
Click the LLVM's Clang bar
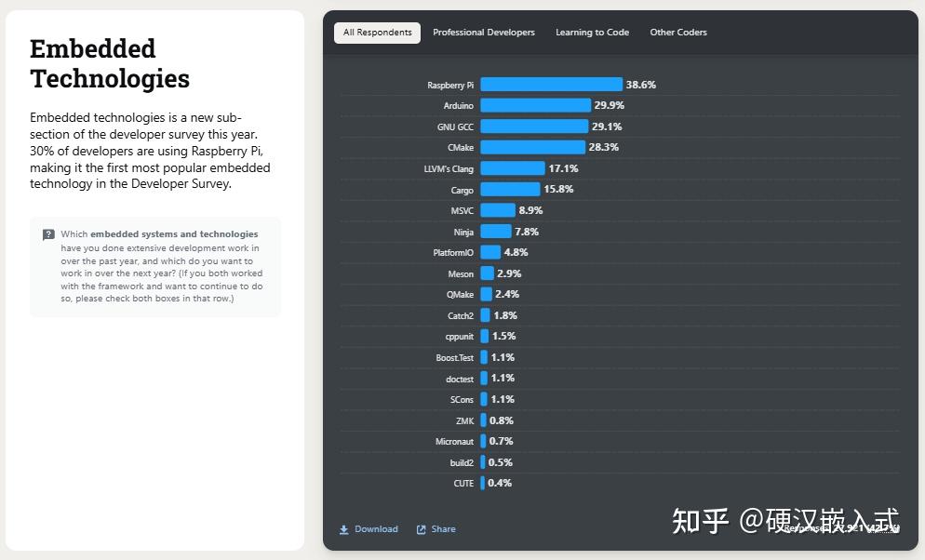(512, 168)
